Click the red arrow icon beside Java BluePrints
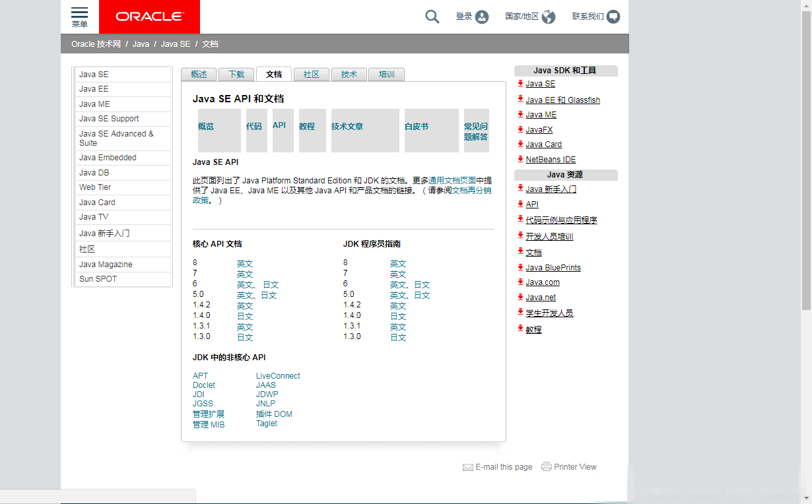 [x=520, y=267]
